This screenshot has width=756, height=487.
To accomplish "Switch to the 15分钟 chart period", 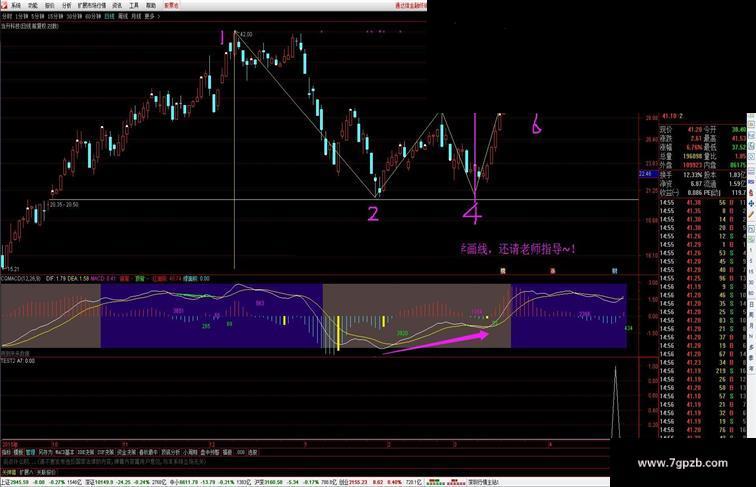I will [x=55, y=16].
